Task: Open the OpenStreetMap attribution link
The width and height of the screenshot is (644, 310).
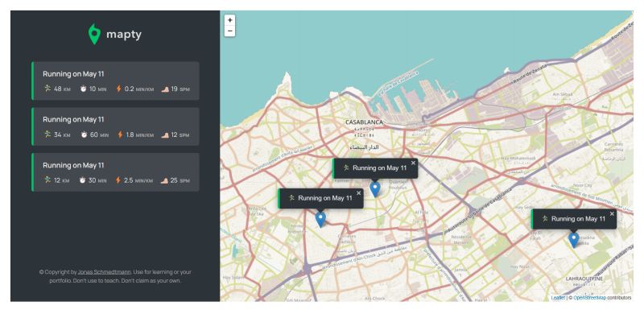Action: tap(590, 298)
